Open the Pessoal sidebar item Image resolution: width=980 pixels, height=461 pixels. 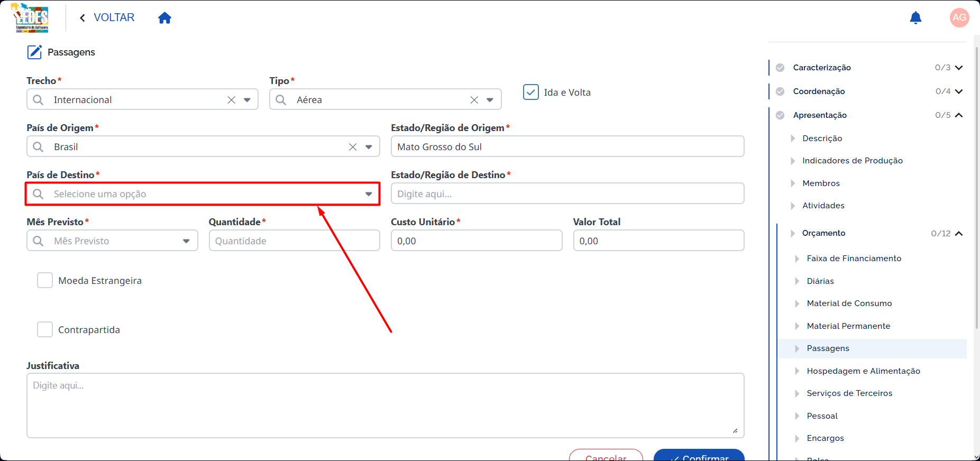pyautogui.click(x=822, y=416)
